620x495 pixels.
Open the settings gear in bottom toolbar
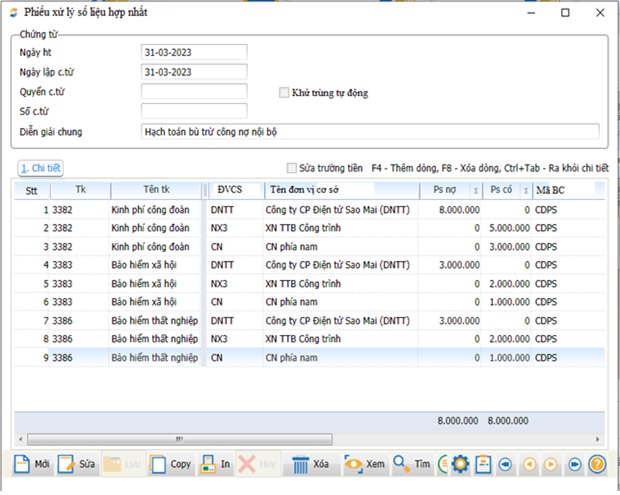[461, 464]
